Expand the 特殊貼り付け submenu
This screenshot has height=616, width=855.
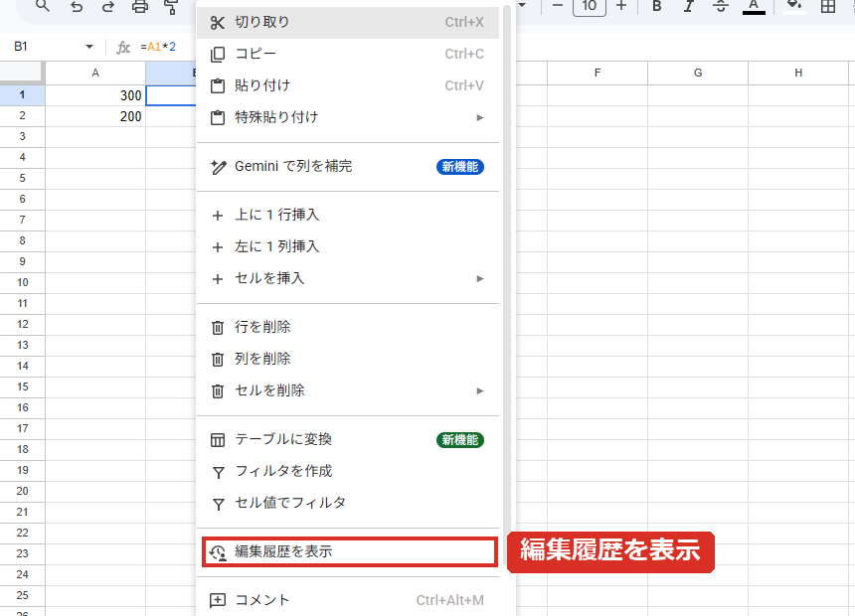[348, 117]
